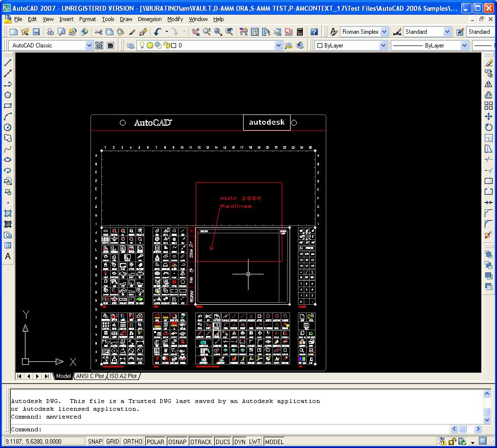
Task: Click the Plot printer icon
Action: (x=50, y=32)
